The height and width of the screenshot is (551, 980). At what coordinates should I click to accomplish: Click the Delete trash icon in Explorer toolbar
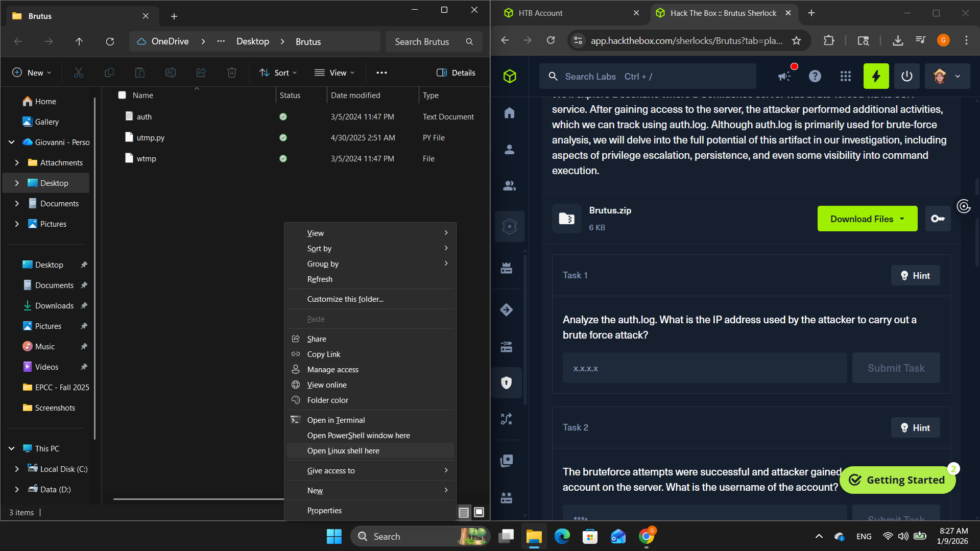(x=232, y=73)
